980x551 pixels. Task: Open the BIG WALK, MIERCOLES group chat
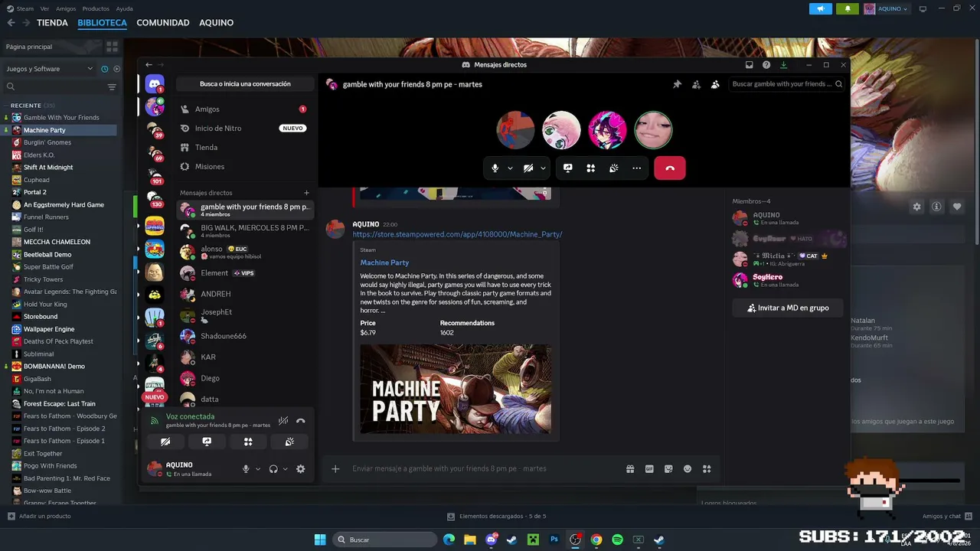(x=245, y=230)
